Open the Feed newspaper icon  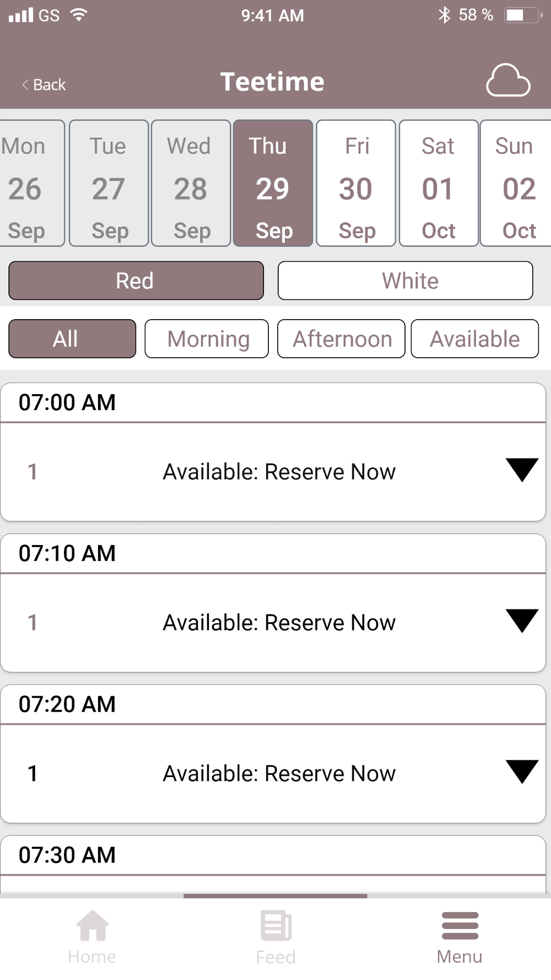276,925
